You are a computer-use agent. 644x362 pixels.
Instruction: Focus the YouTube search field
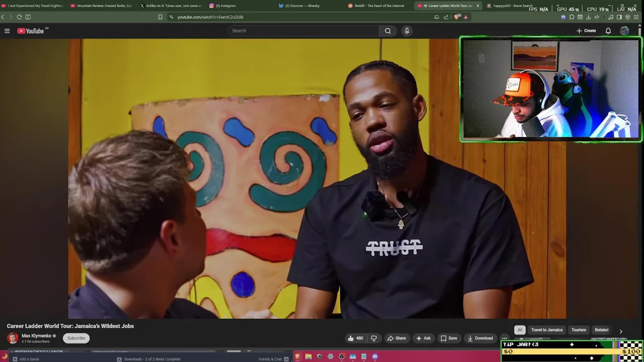[x=303, y=31]
